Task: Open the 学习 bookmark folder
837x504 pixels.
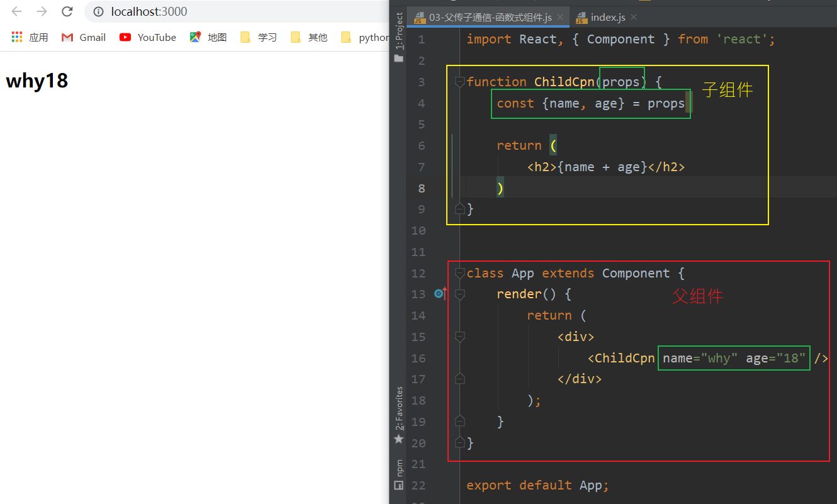Action: (x=259, y=37)
